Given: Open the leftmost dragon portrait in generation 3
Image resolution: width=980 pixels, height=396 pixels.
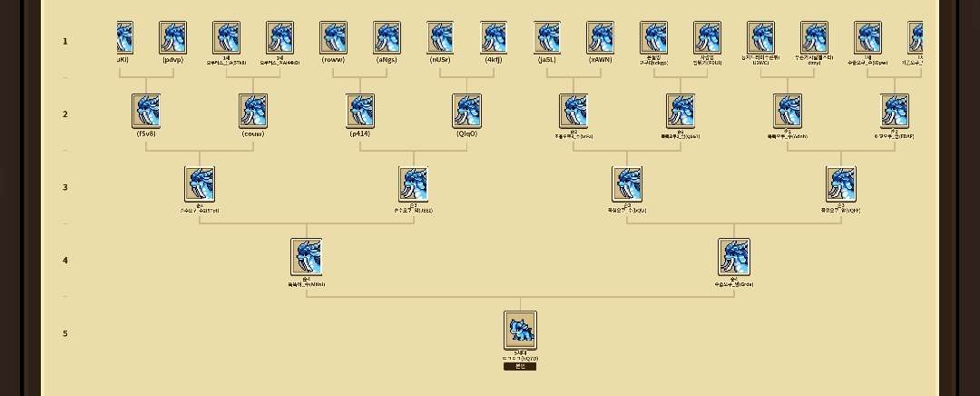Looking at the screenshot, I should [200, 184].
